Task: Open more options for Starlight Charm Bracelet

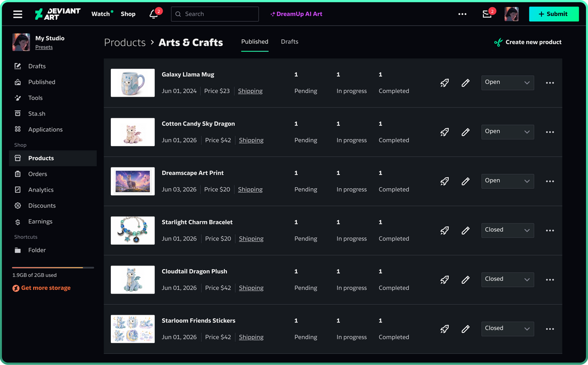Action: [550, 230]
